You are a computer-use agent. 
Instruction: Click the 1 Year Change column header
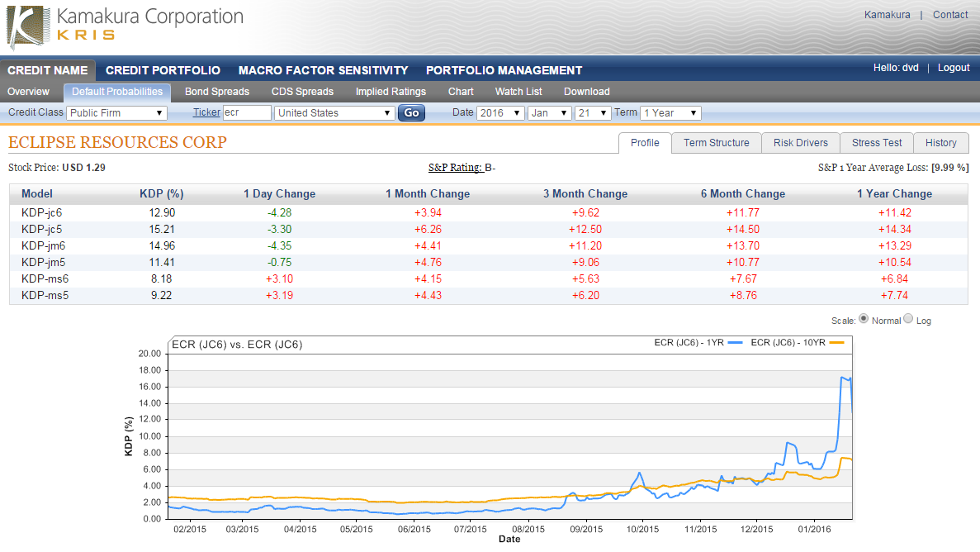[x=894, y=194]
